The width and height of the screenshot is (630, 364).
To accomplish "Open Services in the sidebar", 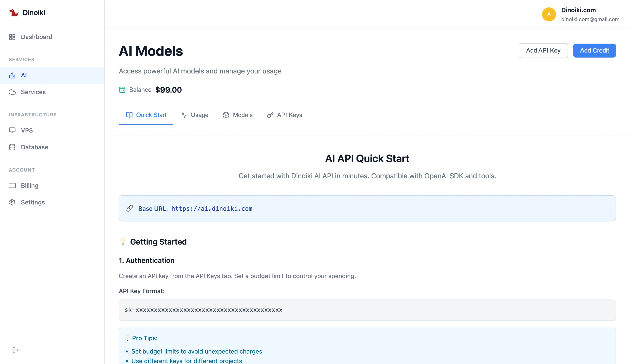I will point(33,92).
